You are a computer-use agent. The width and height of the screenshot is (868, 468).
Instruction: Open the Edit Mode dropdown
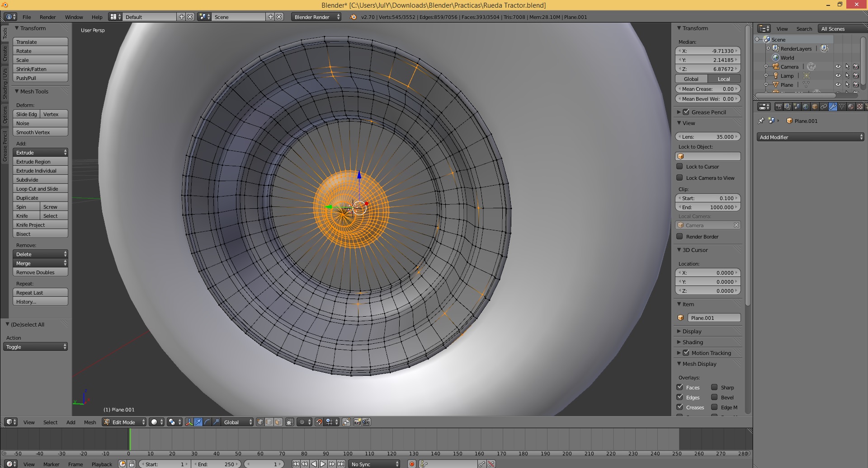point(124,422)
